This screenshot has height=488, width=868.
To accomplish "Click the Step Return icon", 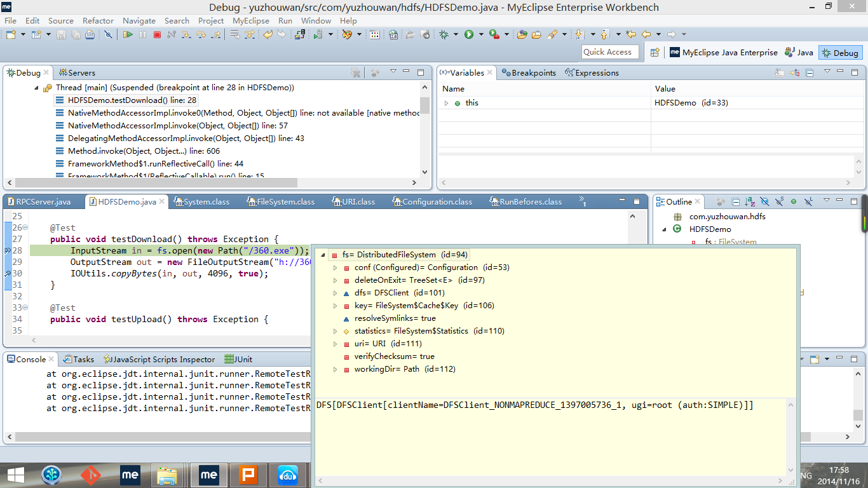I will tap(215, 34).
